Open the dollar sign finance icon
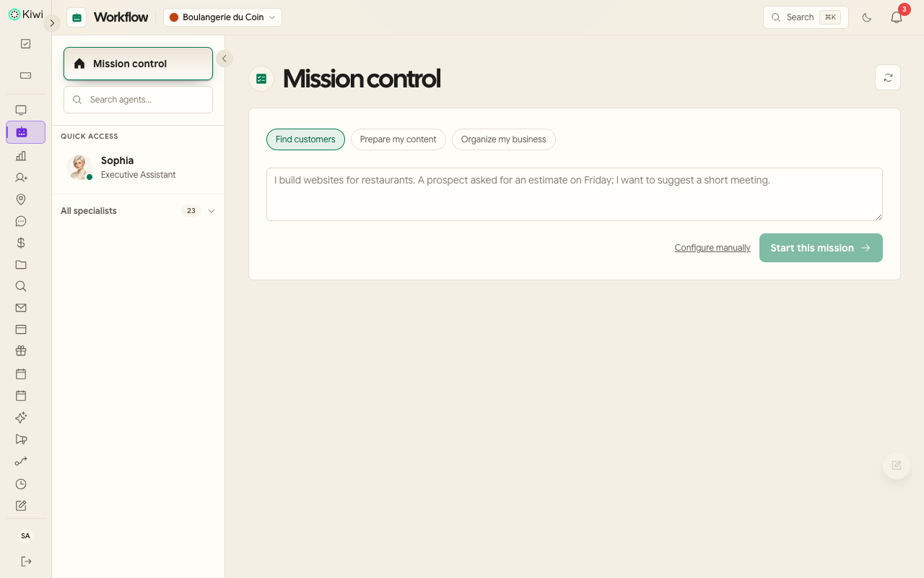 (21, 243)
